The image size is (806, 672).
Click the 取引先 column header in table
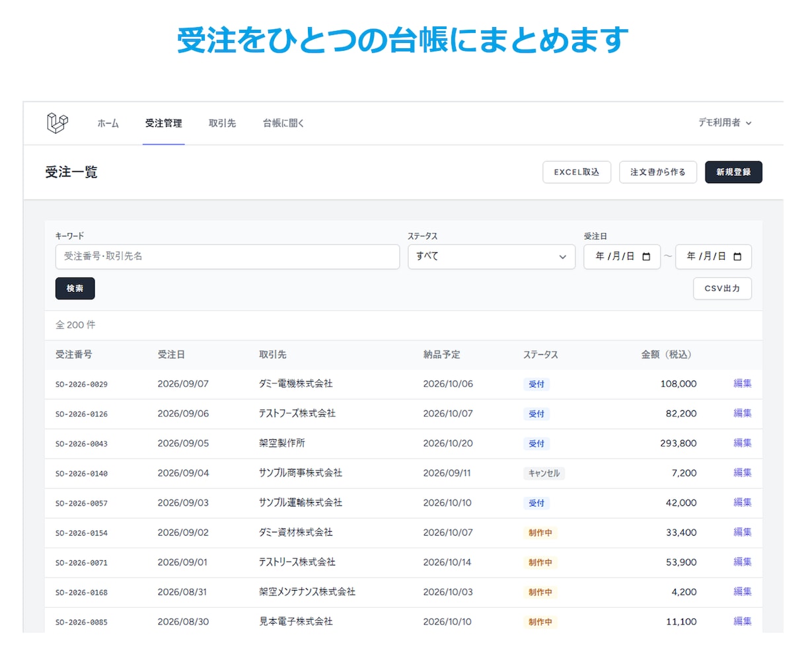[273, 354]
